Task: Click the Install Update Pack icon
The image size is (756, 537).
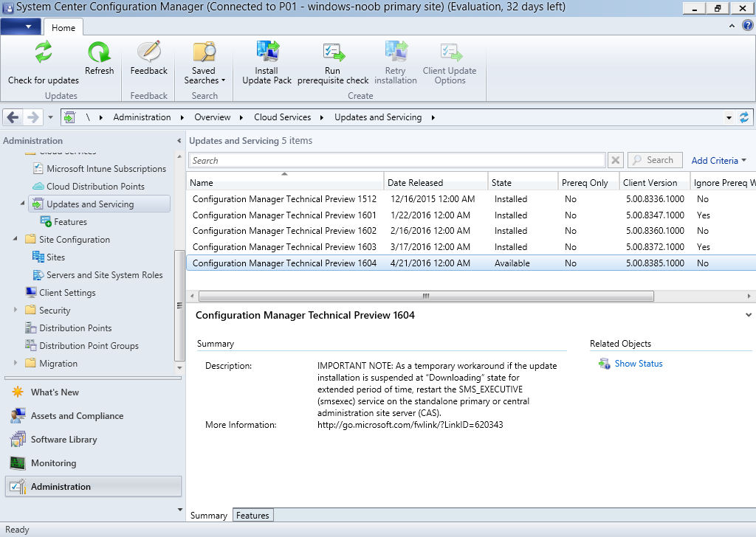Action: coord(267,52)
